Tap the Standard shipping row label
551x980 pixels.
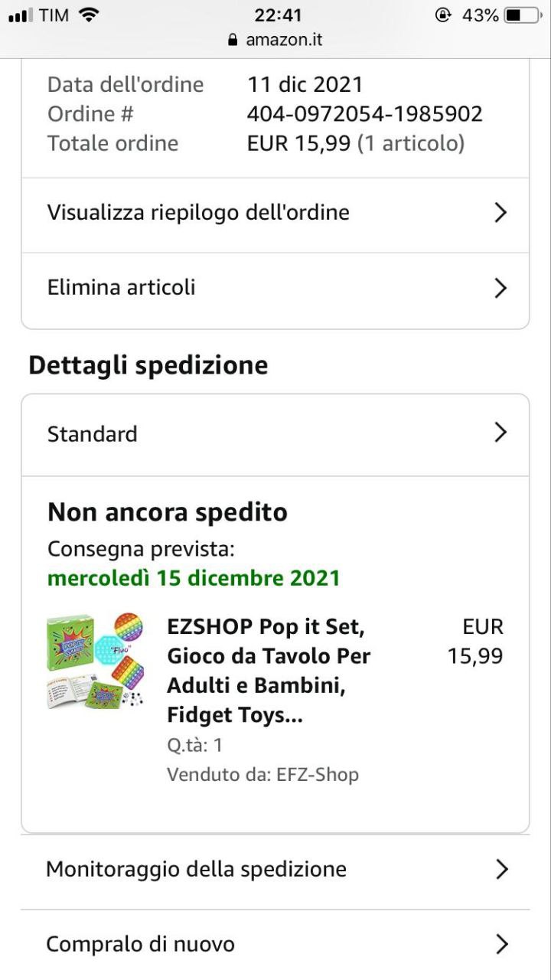point(93,434)
